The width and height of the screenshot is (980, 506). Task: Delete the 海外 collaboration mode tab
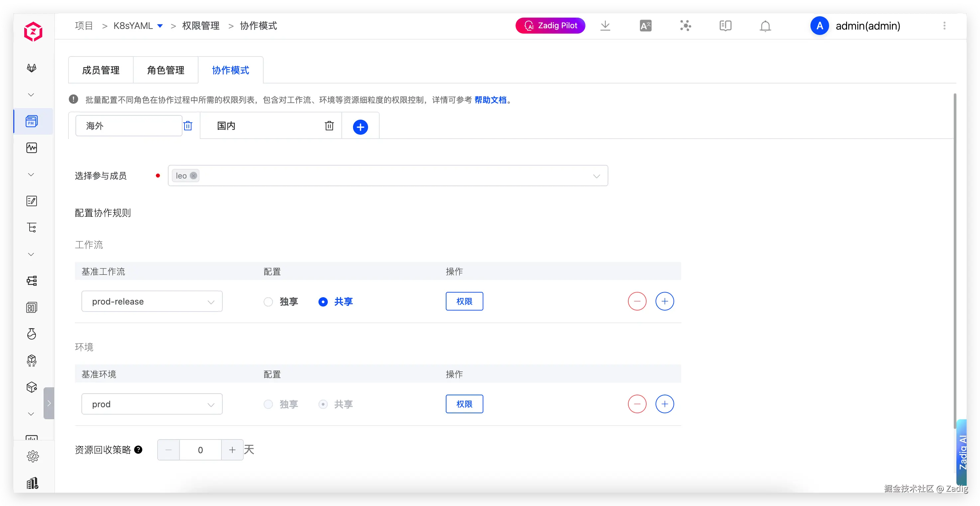click(188, 126)
